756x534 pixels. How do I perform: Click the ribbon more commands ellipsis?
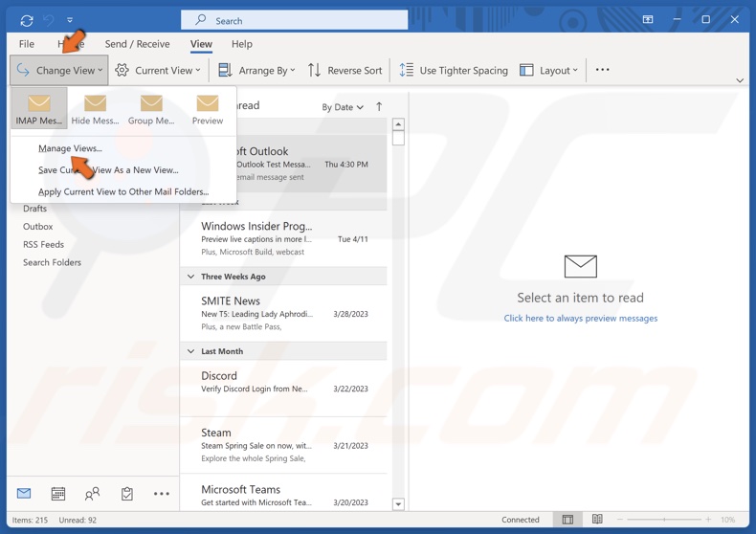pos(602,70)
